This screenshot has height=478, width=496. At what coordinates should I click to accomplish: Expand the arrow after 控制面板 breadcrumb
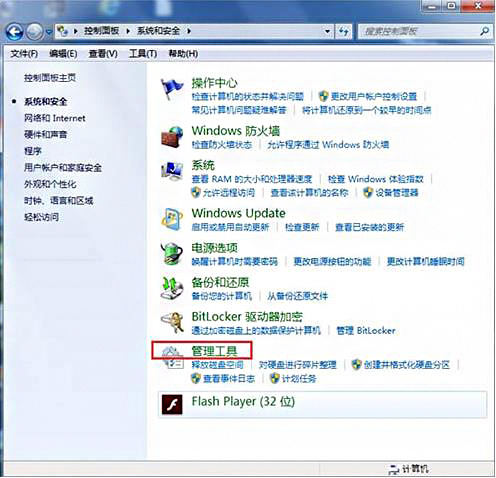[x=128, y=31]
